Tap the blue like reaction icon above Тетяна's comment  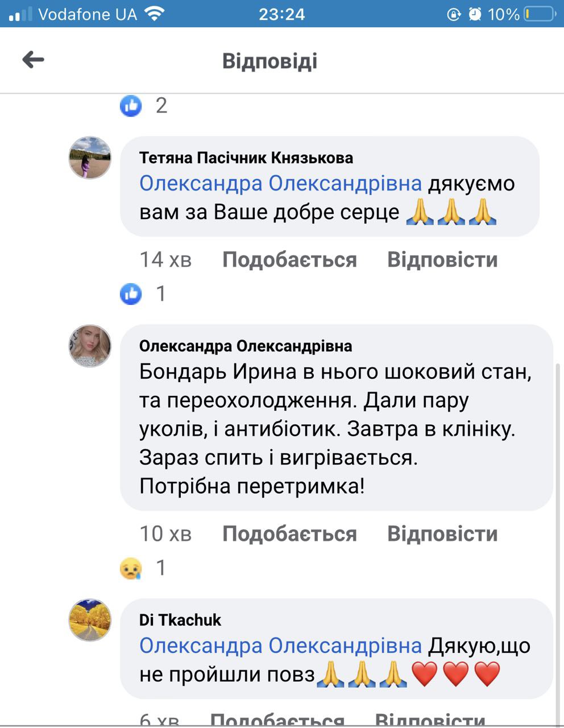click(x=131, y=105)
